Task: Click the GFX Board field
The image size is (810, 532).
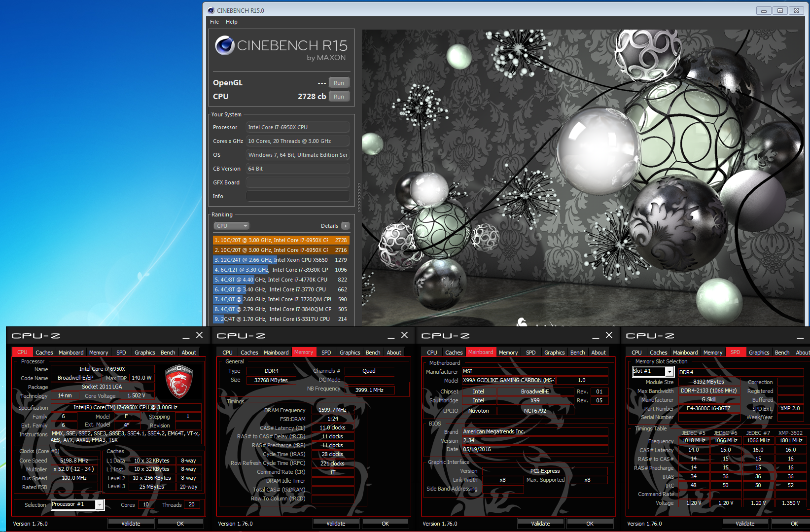Action: tap(298, 182)
